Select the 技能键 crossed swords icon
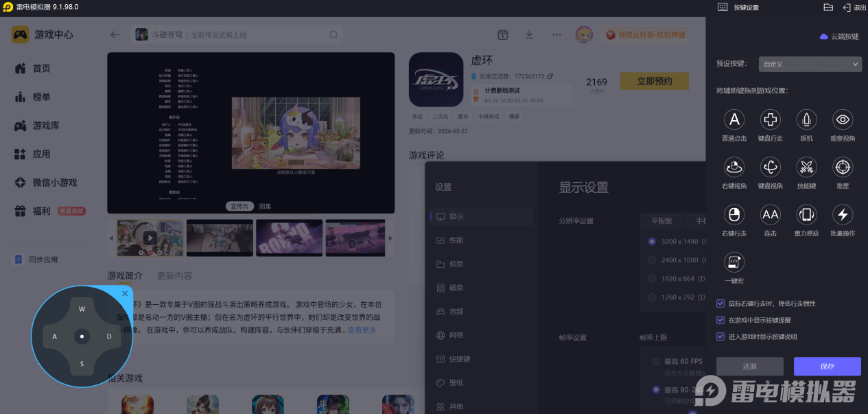 point(806,167)
